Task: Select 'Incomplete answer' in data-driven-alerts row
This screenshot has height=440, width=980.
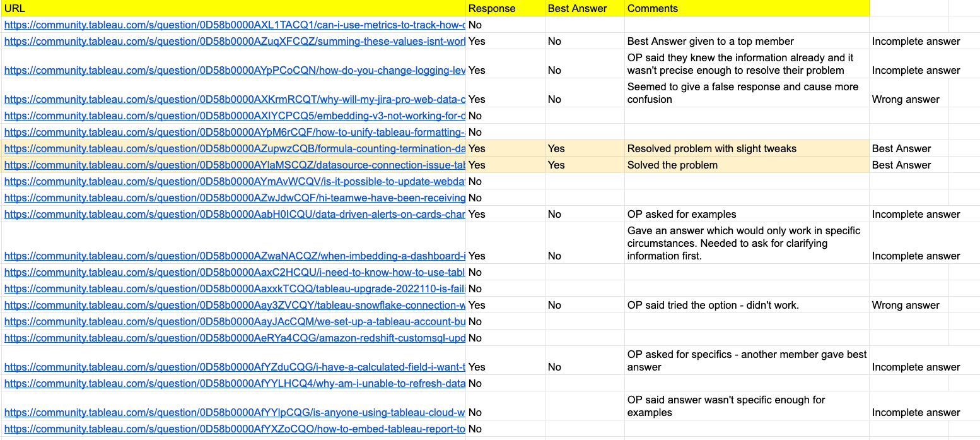Action: 916,215
